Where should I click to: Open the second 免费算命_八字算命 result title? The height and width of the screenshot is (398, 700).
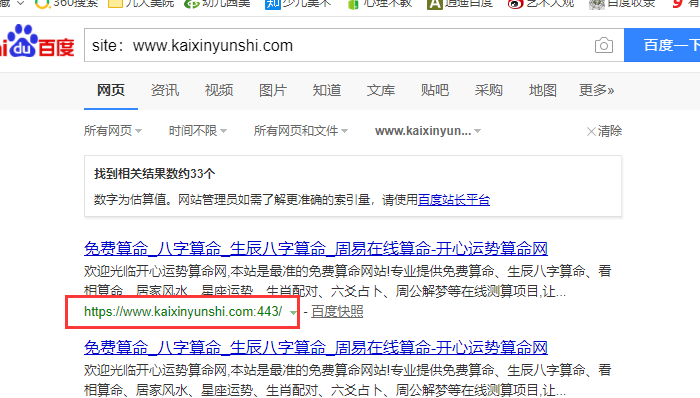(316, 348)
